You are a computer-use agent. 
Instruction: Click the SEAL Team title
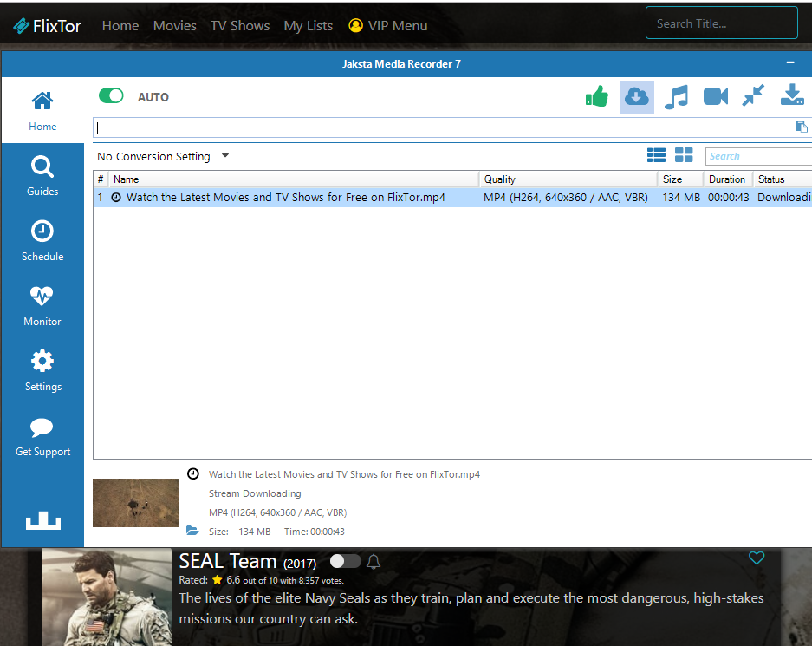(227, 562)
